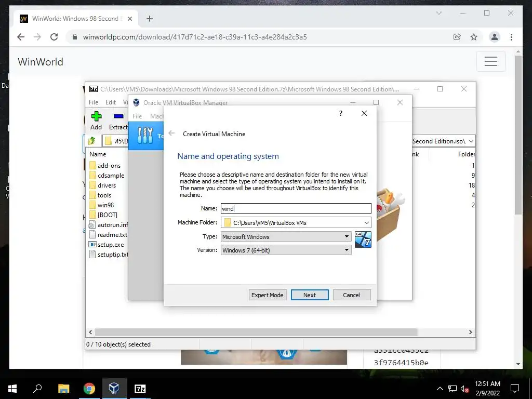
Task: Open the File menu in 7-Zip
Action: point(94,102)
